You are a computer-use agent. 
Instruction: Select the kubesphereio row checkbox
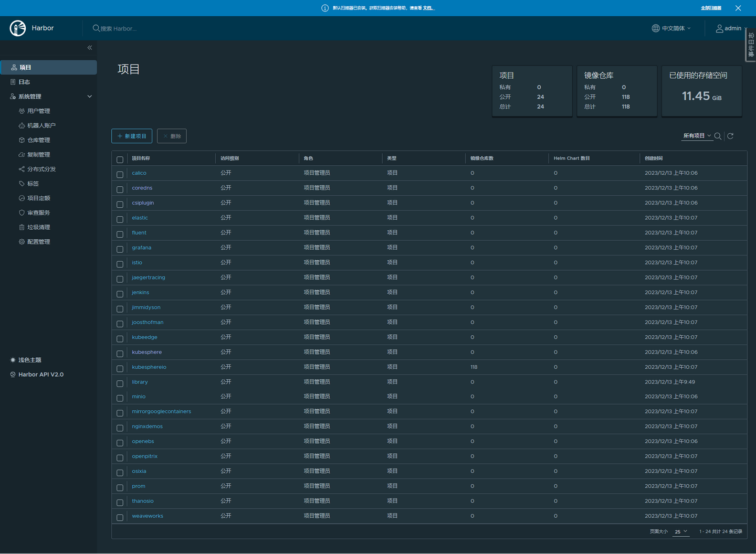point(120,368)
